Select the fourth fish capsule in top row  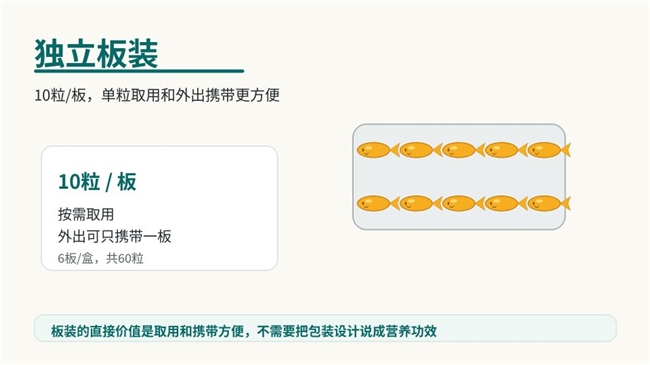[x=506, y=150]
